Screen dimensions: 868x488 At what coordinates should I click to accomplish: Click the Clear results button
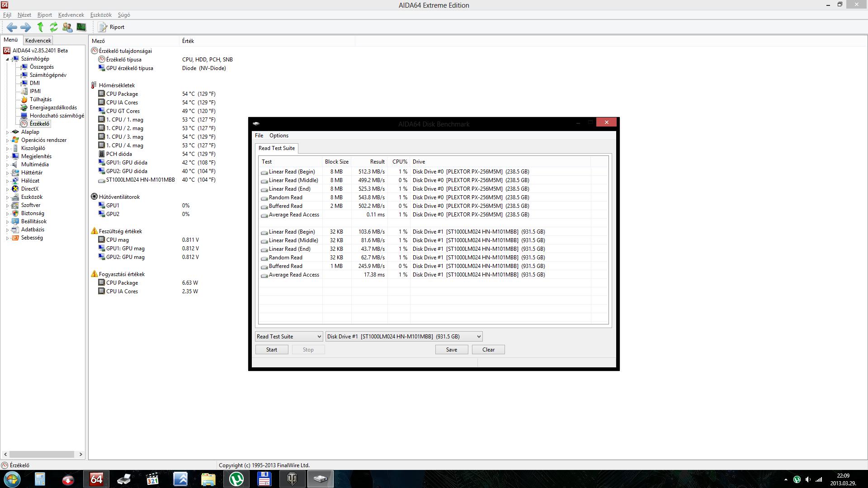pyautogui.click(x=488, y=350)
